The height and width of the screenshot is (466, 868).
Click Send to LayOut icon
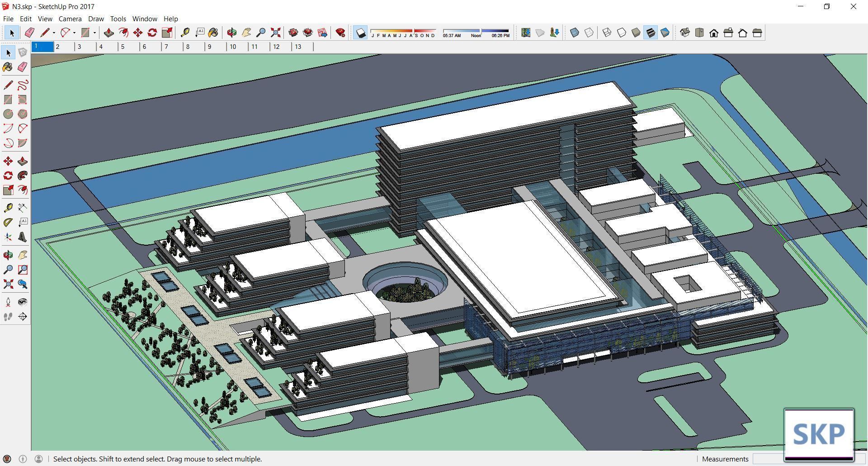[x=322, y=33]
